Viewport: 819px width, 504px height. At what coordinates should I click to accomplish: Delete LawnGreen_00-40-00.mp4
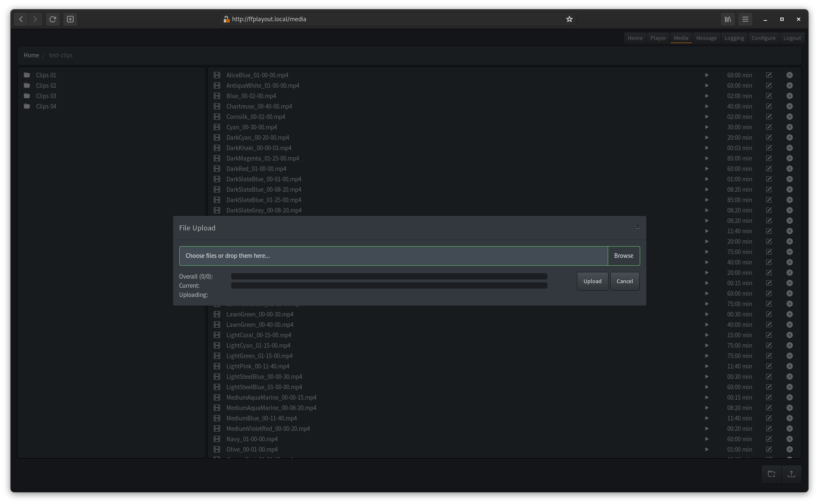point(789,325)
